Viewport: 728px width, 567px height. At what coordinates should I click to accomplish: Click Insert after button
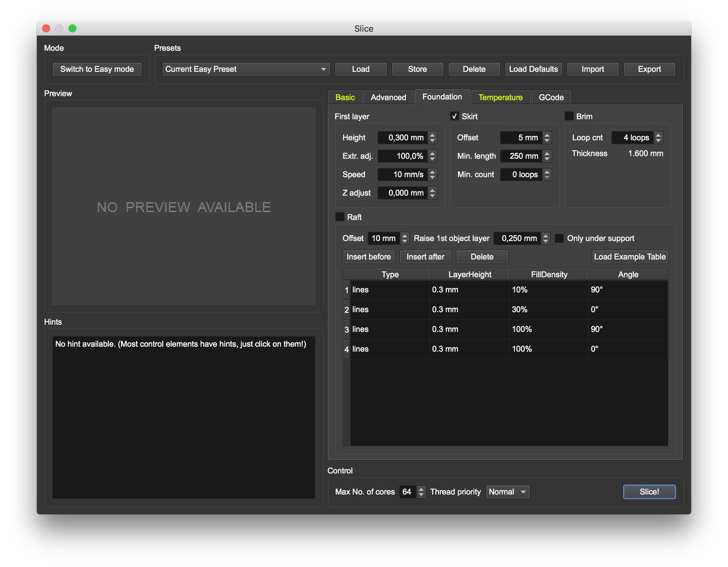tap(425, 257)
